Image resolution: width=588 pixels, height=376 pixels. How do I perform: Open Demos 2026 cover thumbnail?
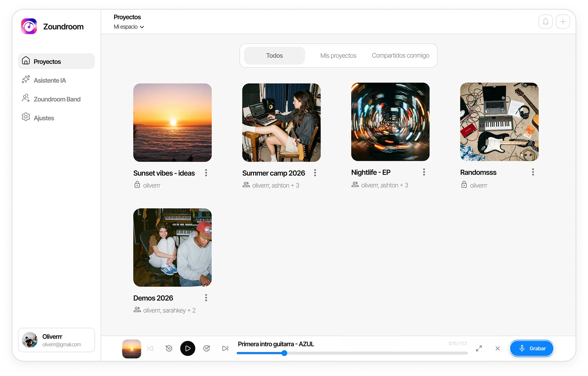point(172,247)
